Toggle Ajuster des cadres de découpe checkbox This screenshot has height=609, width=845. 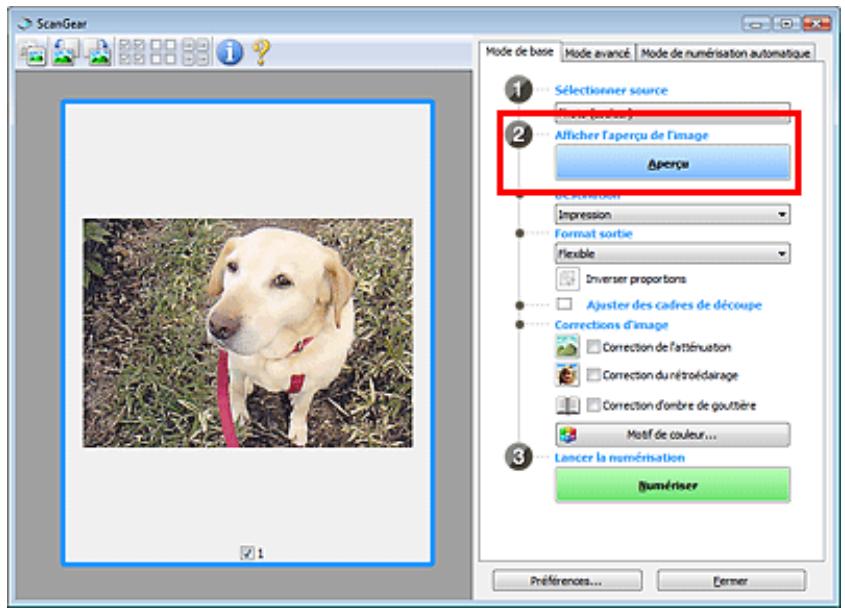pos(564,304)
